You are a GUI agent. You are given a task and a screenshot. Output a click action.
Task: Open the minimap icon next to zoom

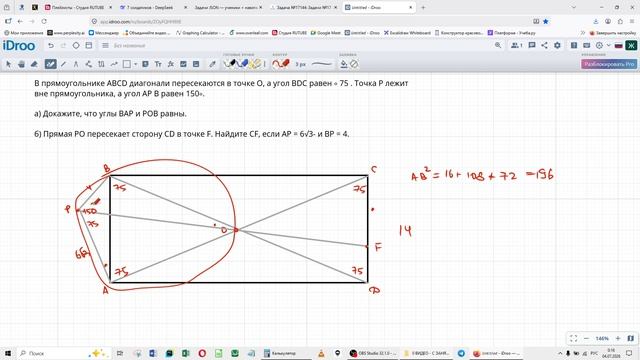click(x=631, y=338)
